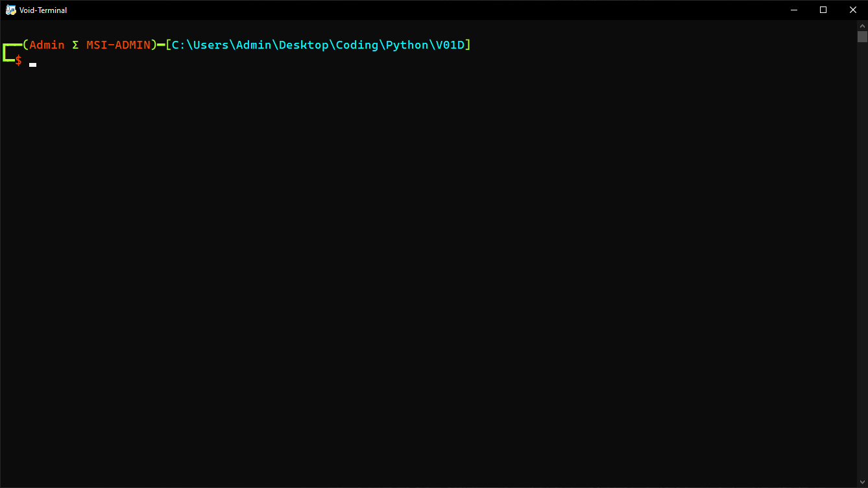
Task: Click the empty terminal area to focus it
Action: coord(422,260)
